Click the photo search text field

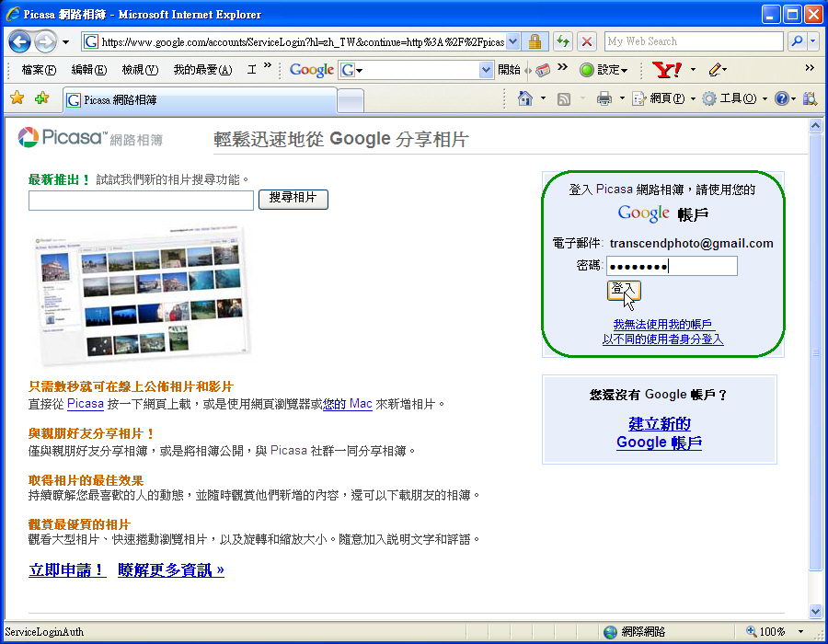click(141, 201)
